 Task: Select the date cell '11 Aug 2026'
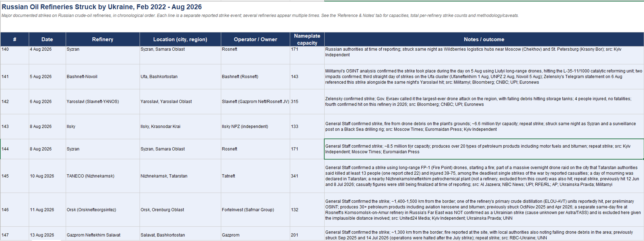coord(47,210)
